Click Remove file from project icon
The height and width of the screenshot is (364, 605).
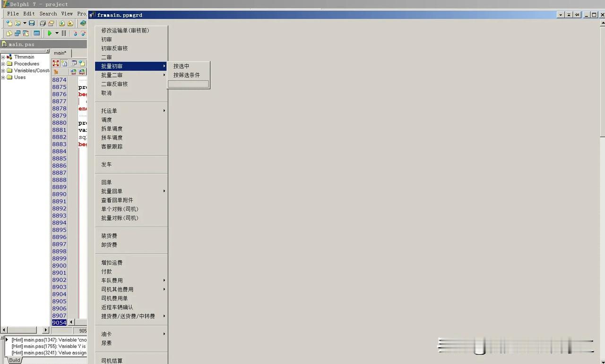coord(70,23)
